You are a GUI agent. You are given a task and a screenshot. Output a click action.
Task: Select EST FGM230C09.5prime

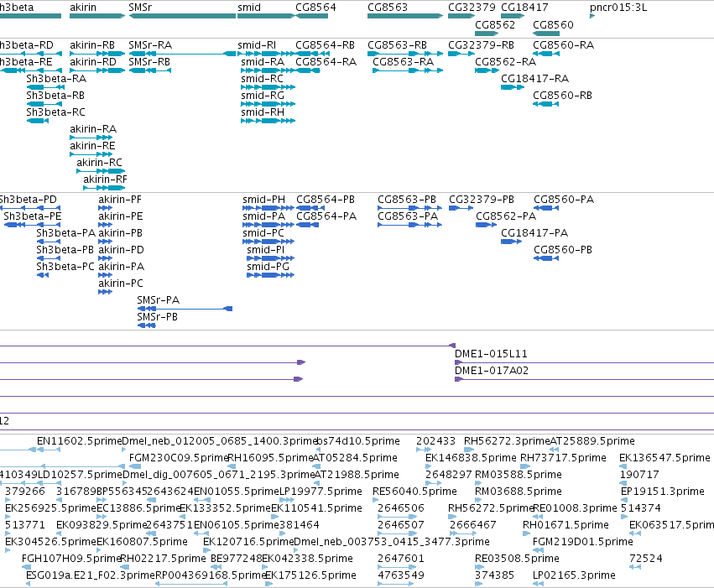tap(179, 458)
